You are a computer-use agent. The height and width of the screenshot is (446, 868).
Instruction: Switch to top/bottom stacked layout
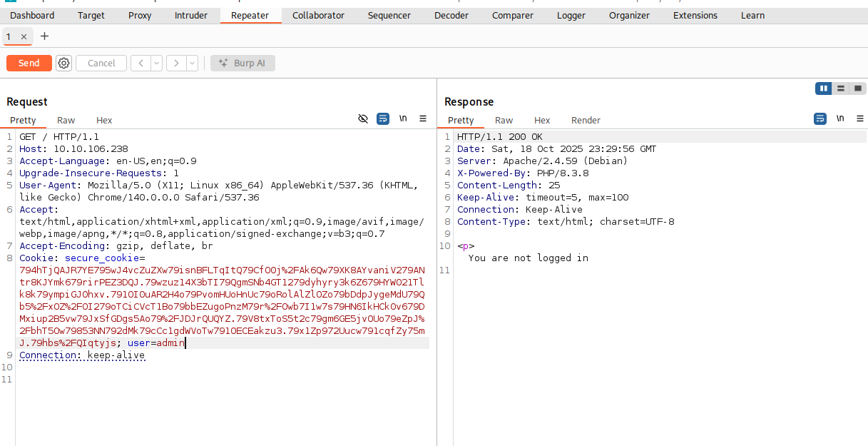841,88
